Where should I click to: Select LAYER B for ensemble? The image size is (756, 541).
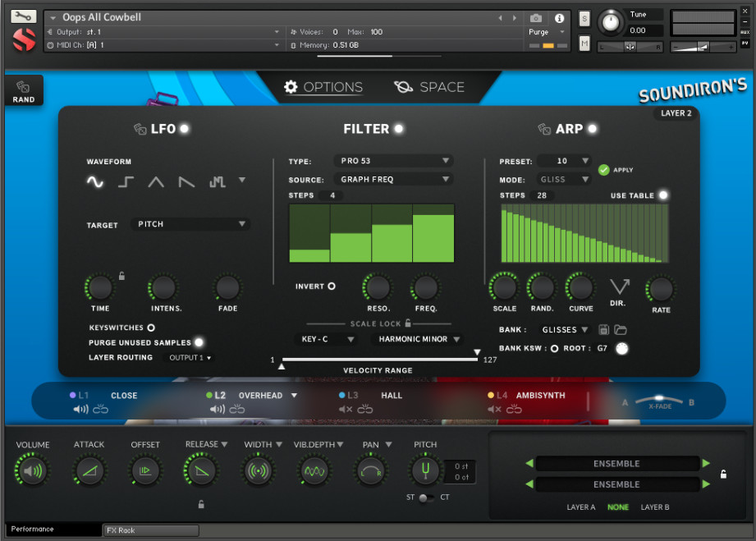[x=655, y=507]
